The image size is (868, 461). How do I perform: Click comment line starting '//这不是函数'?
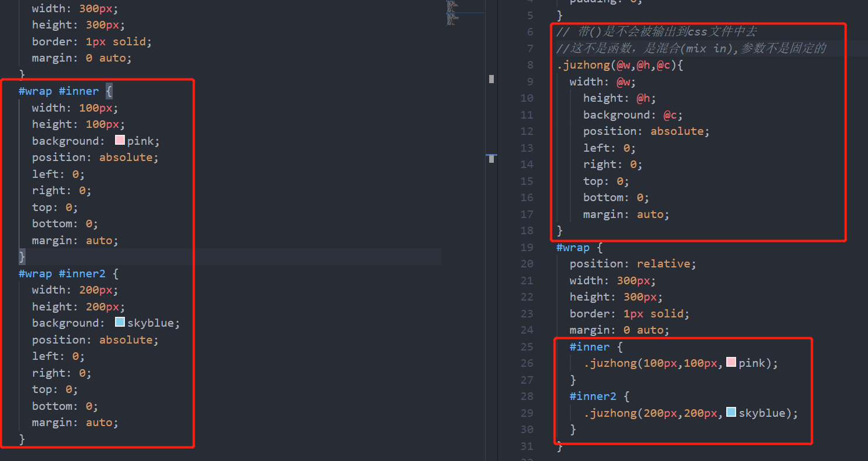691,48
